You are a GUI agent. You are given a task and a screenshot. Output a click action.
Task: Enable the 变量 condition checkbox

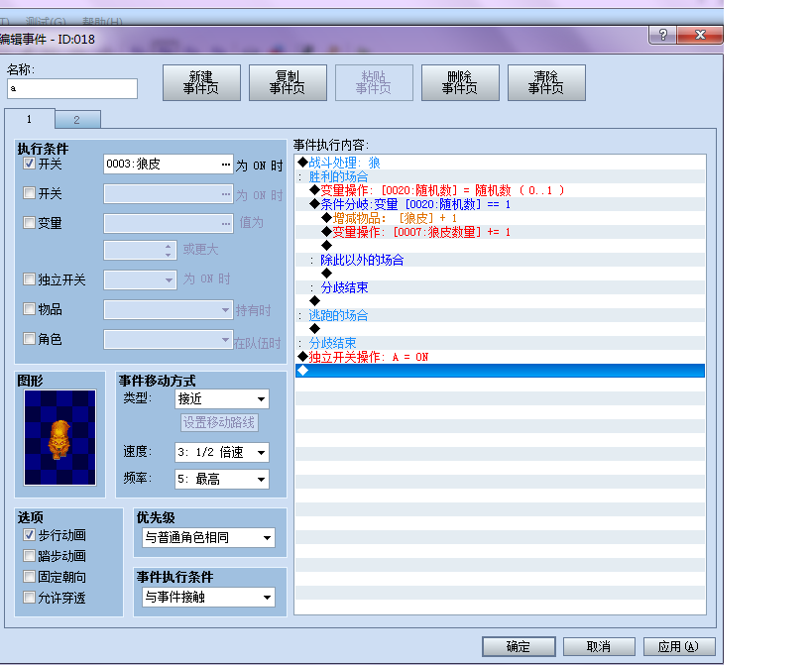pyautogui.click(x=29, y=223)
